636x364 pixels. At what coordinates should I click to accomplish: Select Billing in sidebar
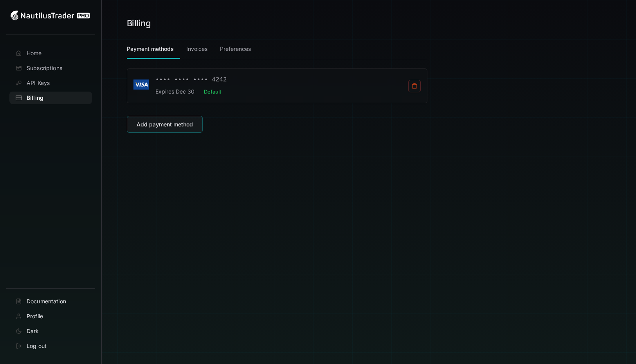[50, 98]
